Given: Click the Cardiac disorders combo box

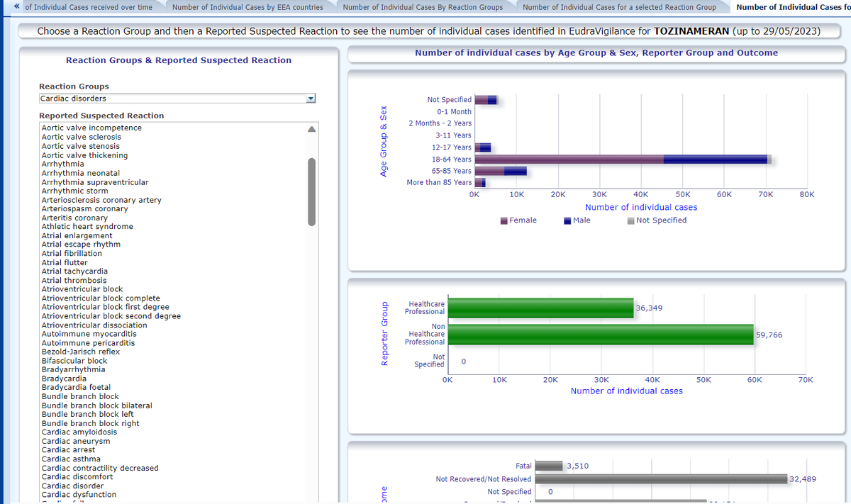Looking at the screenshot, I should tap(172, 99).
